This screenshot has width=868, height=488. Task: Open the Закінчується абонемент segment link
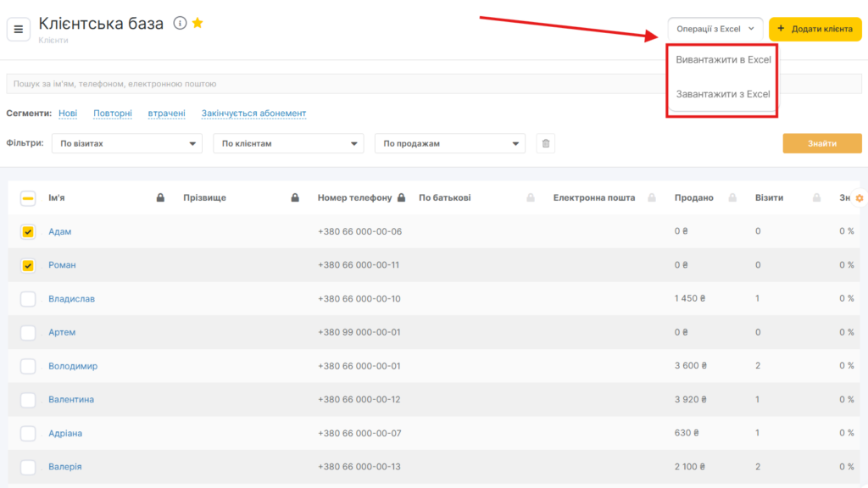point(253,114)
